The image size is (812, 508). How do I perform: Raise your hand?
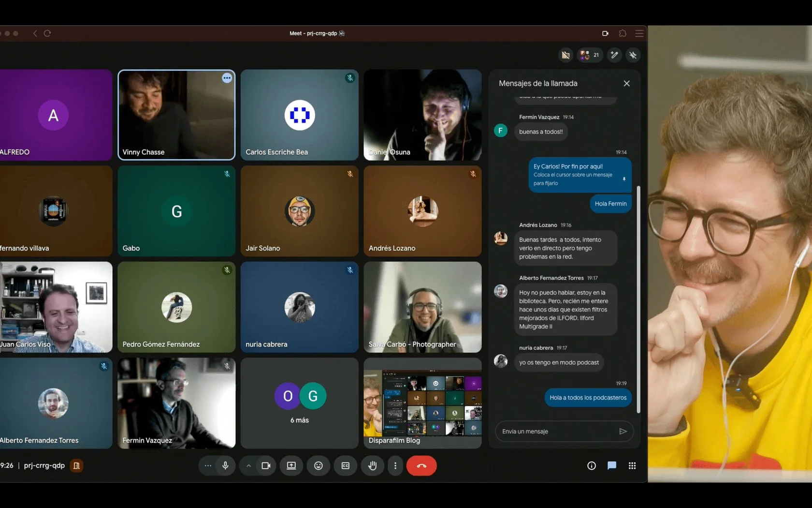pyautogui.click(x=373, y=465)
